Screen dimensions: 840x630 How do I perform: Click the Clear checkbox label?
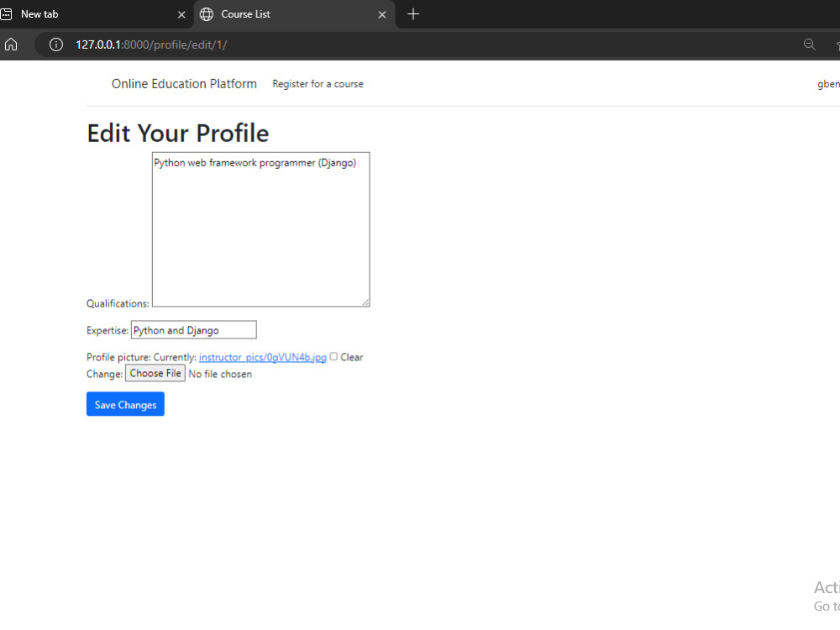click(351, 357)
